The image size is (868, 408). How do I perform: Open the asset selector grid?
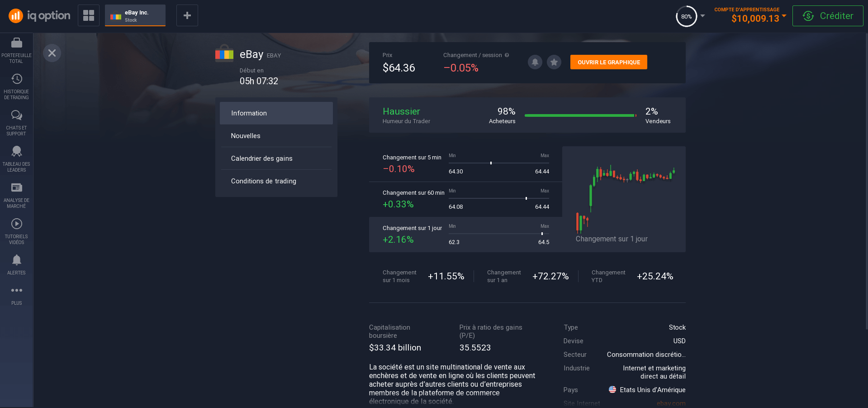tap(88, 15)
